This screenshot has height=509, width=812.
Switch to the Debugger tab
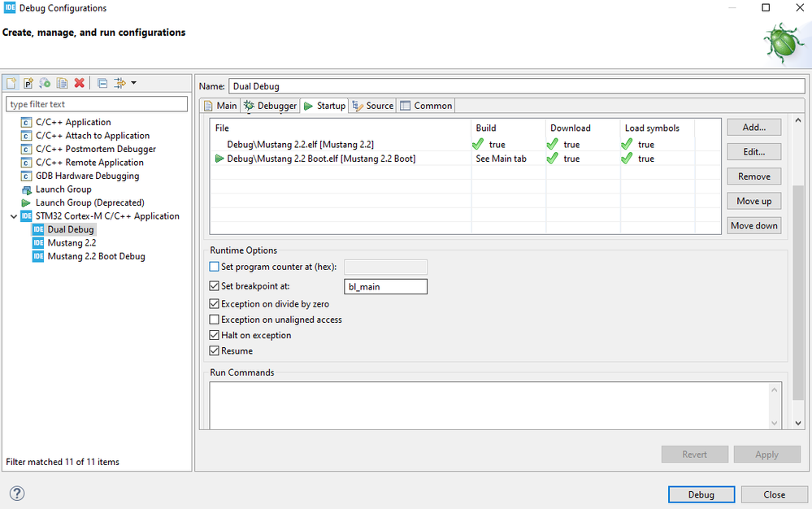(x=271, y=106)
